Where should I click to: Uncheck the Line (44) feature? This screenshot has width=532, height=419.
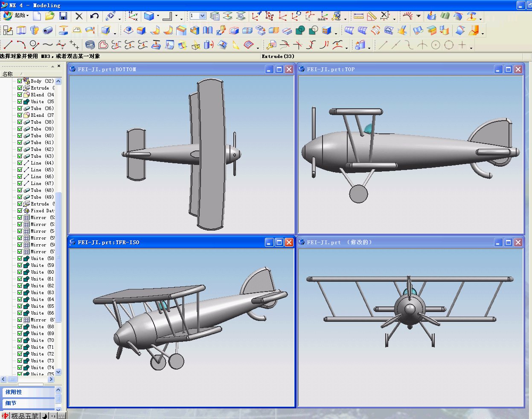point(20,163)
